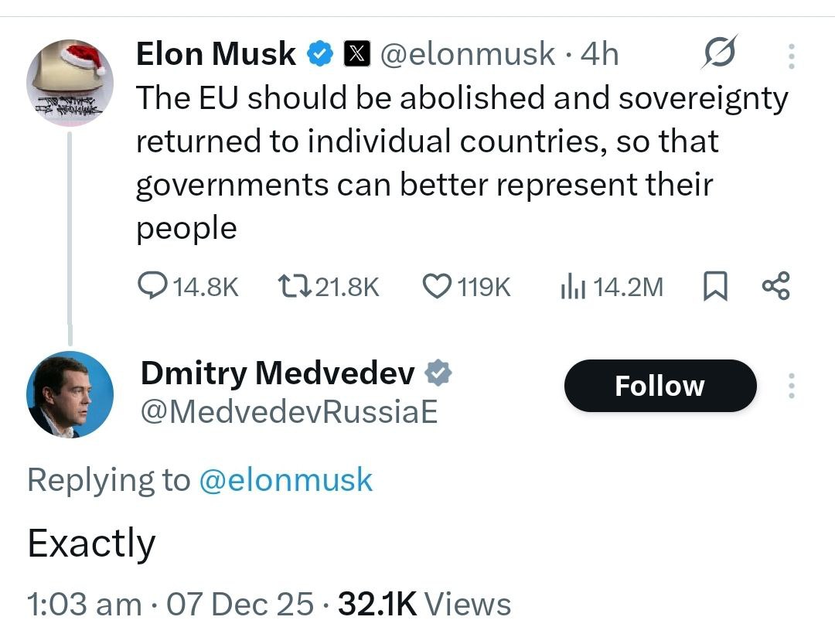The width and height of the screenshot is (835, 644).
Task: Bookmark Elon Musk's post
Action: (715, 287)
